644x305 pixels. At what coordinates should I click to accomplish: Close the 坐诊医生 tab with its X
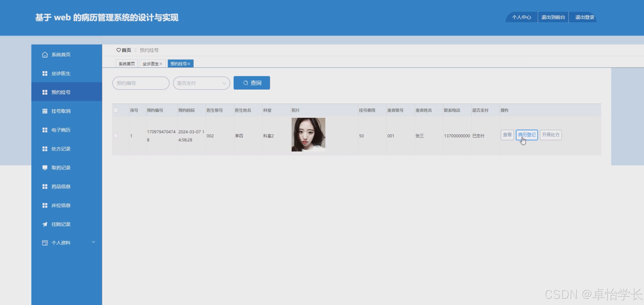click(x=161, y=64)
